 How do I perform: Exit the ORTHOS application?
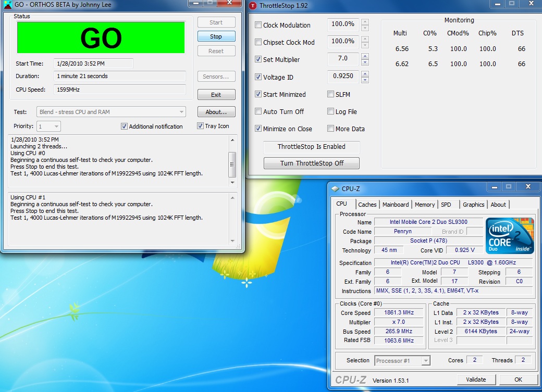point(216,95)
